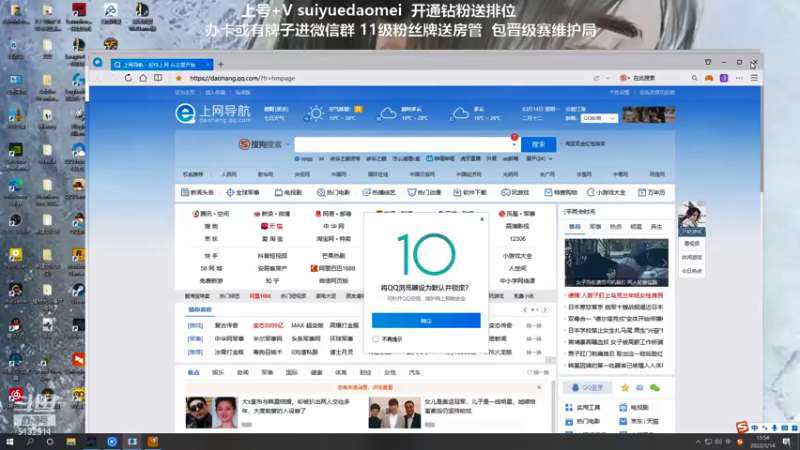Image resolution: width=800 pixels, height=450 pixels.
Task: Expand search suggestions arrow in search box
Action: [514, 144]
